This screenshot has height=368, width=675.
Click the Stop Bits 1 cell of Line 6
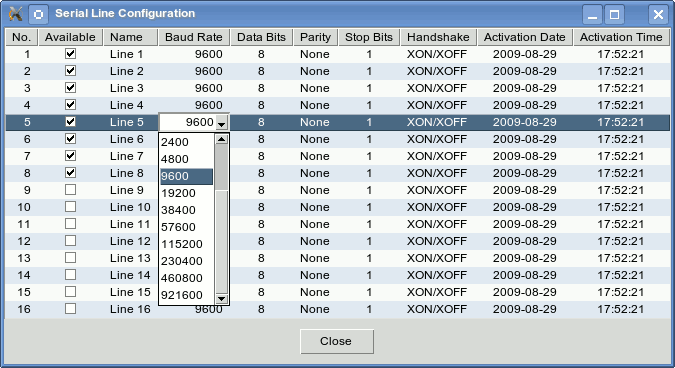[x=369, y=139]
